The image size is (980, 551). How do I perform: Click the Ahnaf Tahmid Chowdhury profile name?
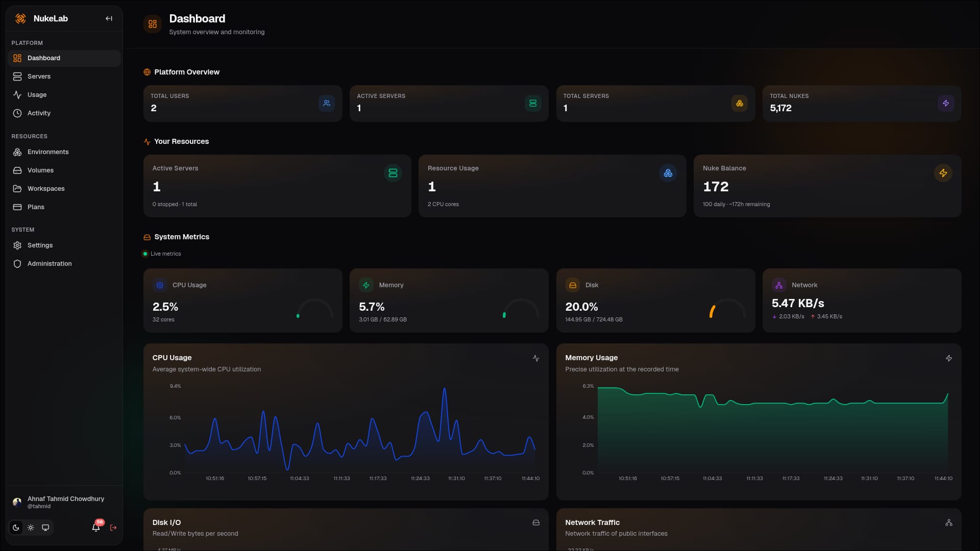[66, 498]
